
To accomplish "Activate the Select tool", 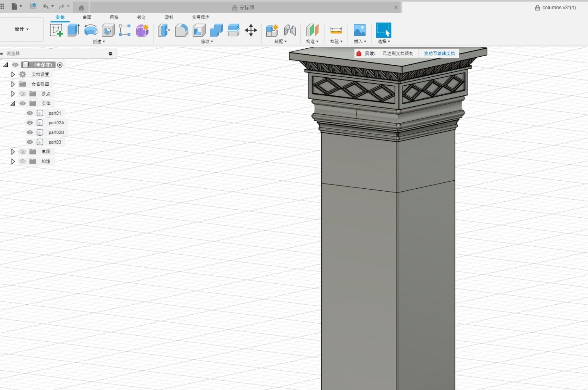I will point(383,30).
